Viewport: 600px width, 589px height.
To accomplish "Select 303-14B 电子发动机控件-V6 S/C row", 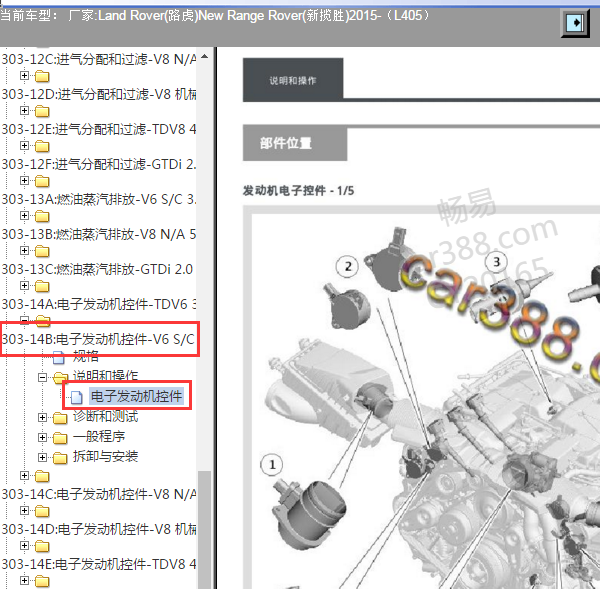I will point(99,339).
